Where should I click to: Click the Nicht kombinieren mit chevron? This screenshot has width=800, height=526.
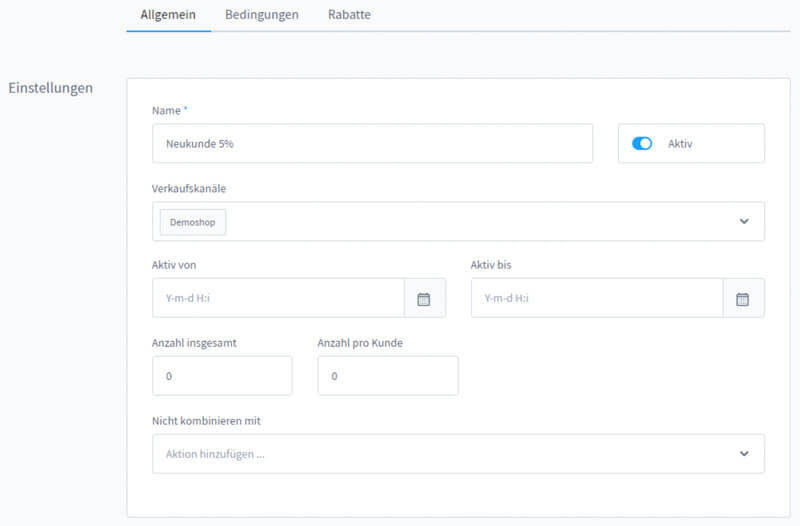(744, 454)
